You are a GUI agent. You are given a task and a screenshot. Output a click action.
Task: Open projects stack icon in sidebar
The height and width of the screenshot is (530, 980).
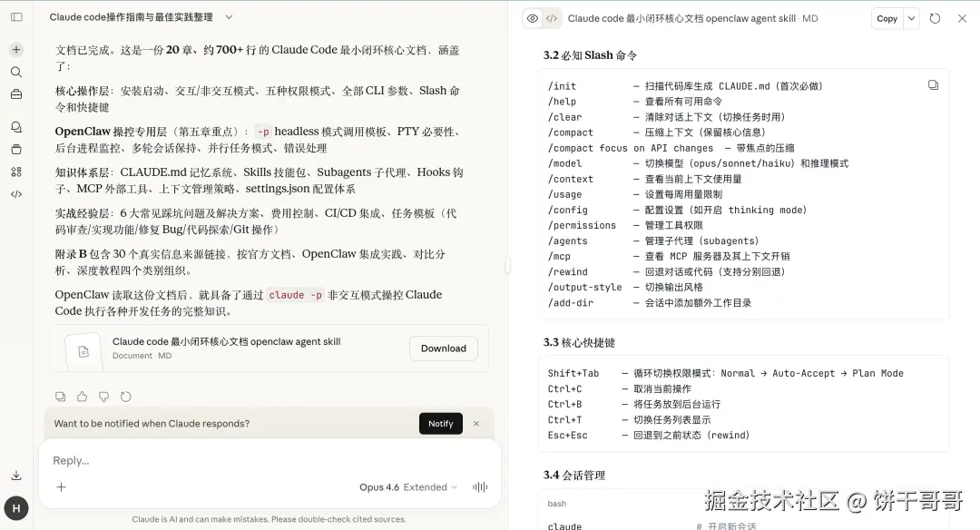16,150
